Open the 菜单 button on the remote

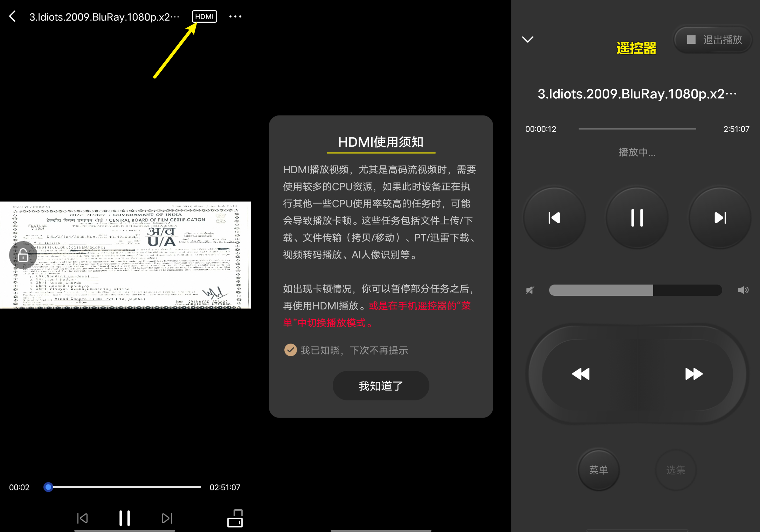(599, 470)
